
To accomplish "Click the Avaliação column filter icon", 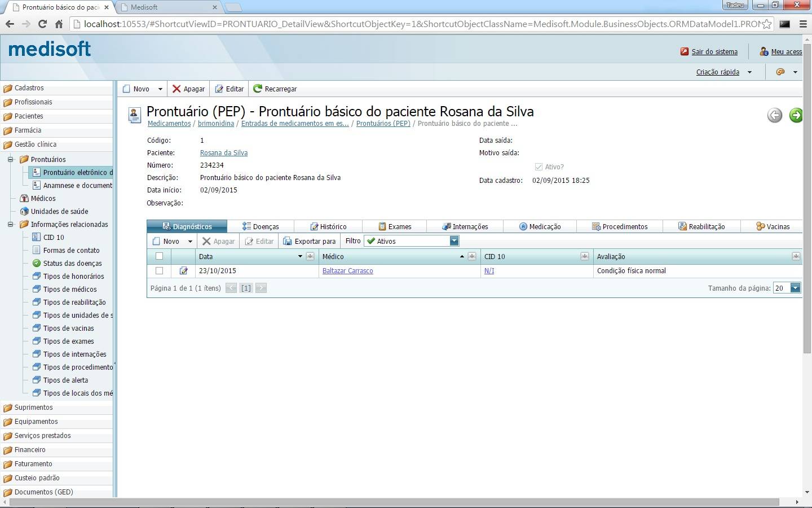I will click(796, 256).
